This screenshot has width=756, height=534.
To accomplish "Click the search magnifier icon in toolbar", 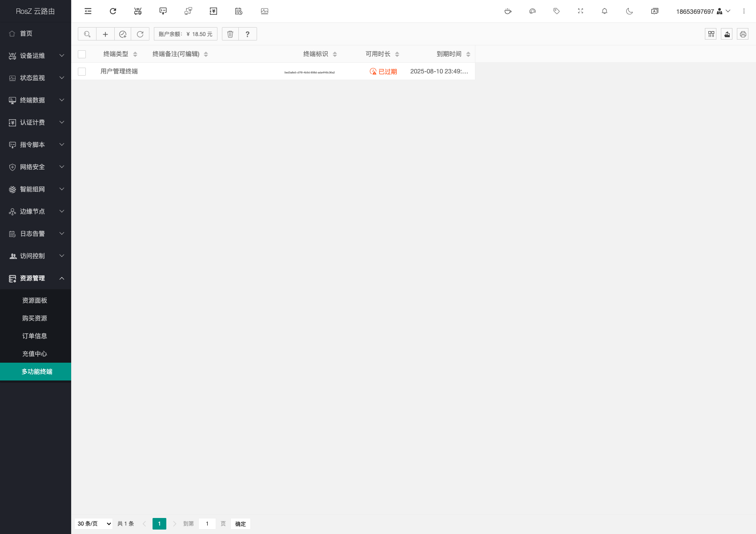I will [87, 34].
